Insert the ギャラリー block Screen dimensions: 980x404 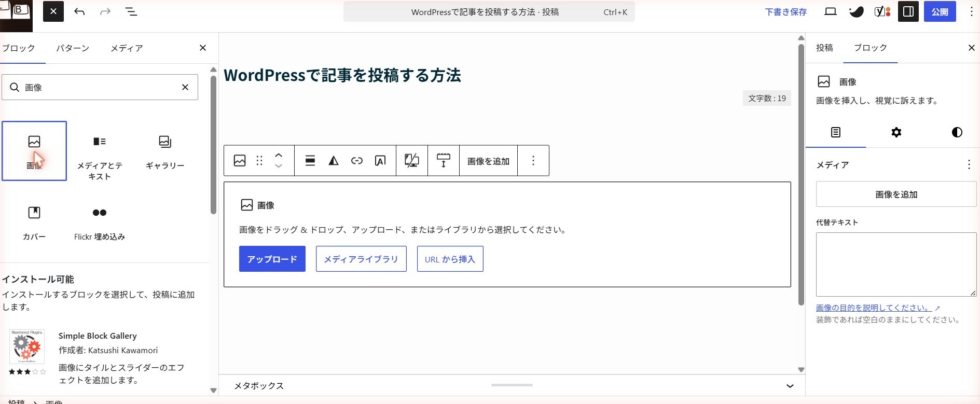[x=165, y=151]
